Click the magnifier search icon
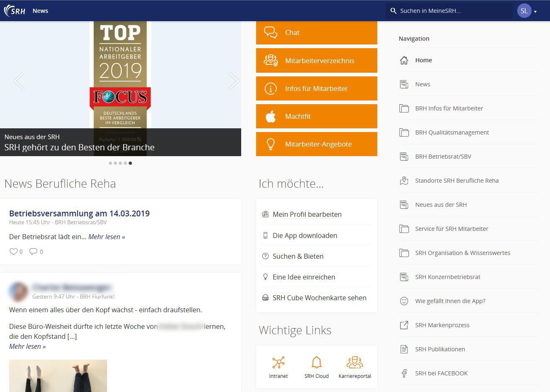550x392 pixels. (x=394, y=11)
